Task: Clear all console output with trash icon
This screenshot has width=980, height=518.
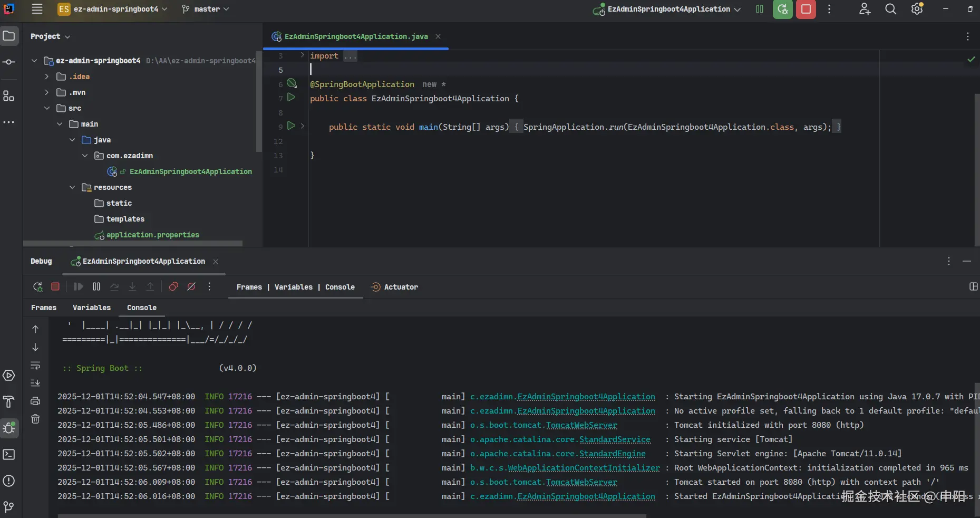Action: pos(35,419)
